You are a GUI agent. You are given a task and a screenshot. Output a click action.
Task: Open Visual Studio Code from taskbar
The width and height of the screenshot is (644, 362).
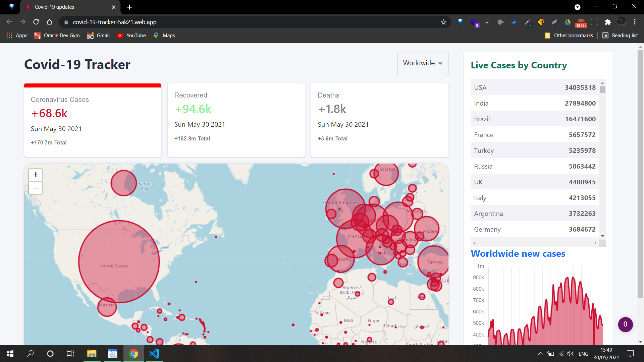(154, 354)
